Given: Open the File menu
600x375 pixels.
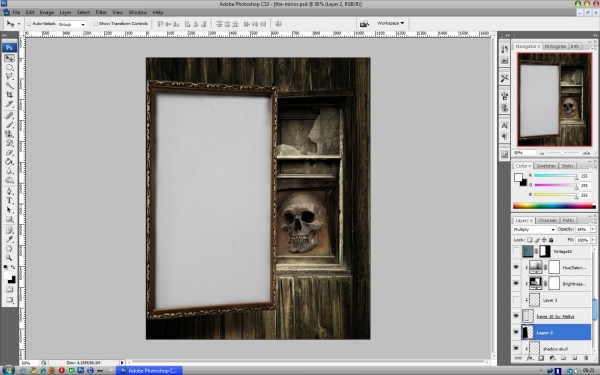Looking at the screenshot, I should (x=16, y=12).
